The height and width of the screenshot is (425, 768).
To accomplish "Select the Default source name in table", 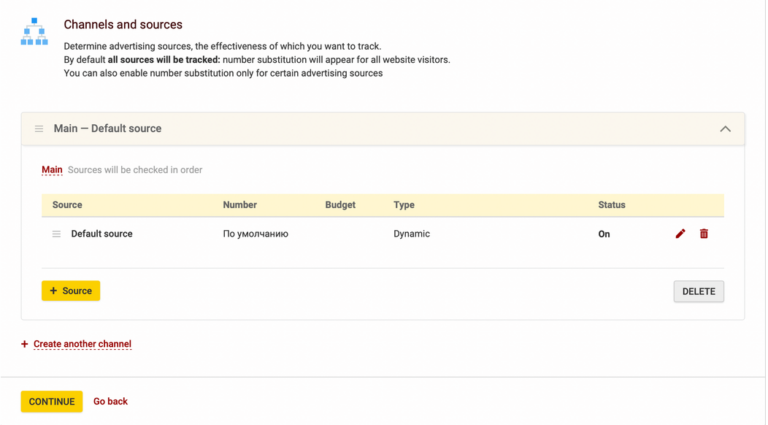I will tap(101, 234).
